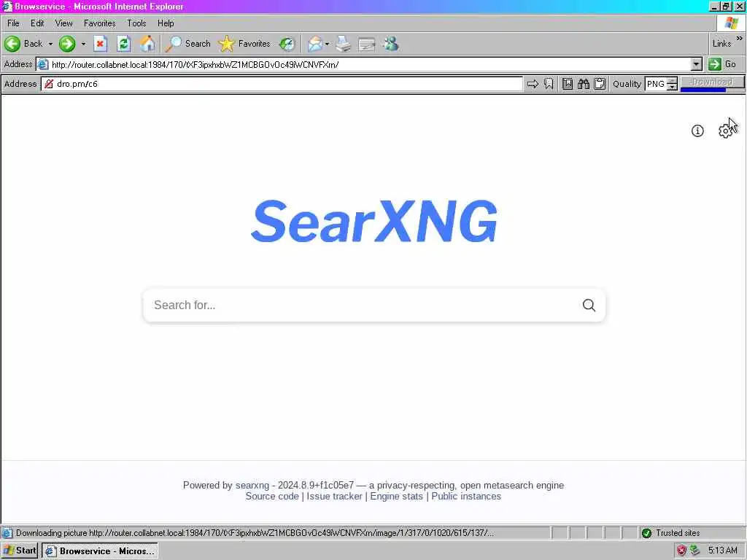
Task: Expand the Mail button dropdown arrow
Action: tap(328, 44)
